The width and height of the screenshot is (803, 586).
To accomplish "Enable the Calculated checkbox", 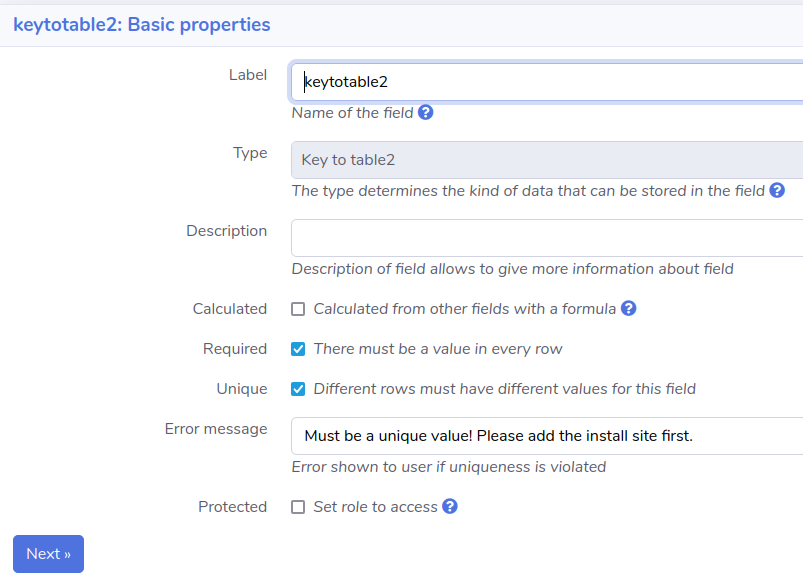I will point(298,309).
